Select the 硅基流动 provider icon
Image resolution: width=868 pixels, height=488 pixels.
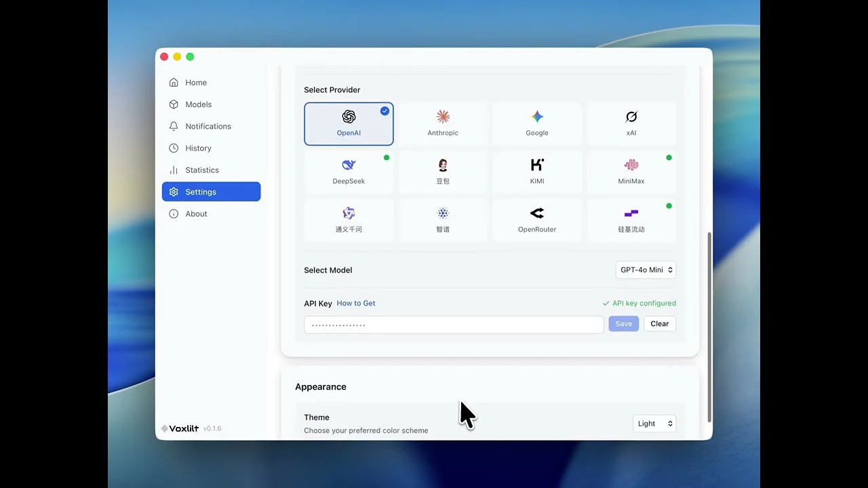[631, 213]
